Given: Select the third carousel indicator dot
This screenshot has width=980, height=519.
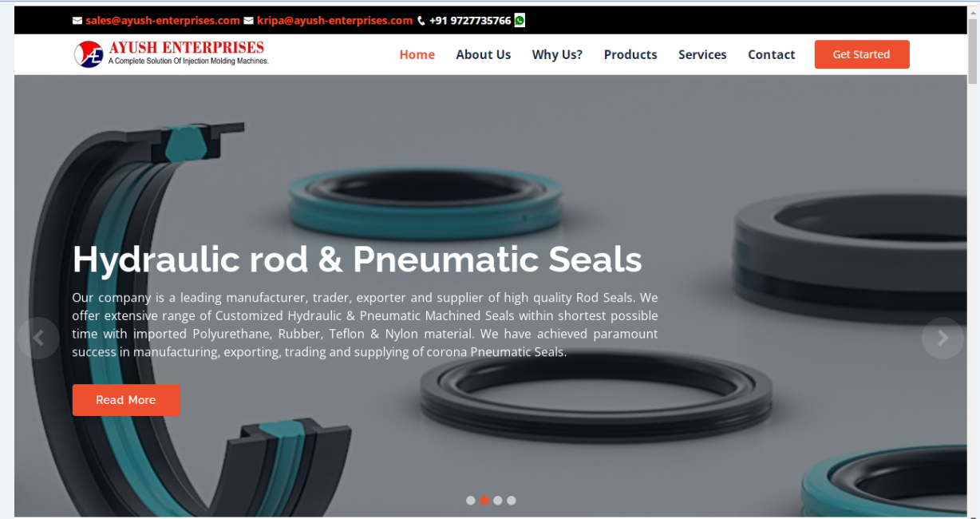Looking at the screenshot, I should (498, 501).
